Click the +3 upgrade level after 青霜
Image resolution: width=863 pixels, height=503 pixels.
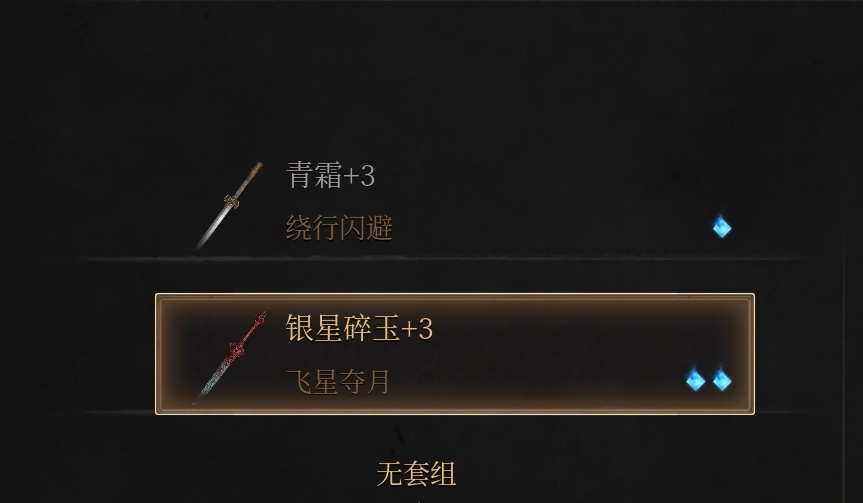click(x=359, y=176)
